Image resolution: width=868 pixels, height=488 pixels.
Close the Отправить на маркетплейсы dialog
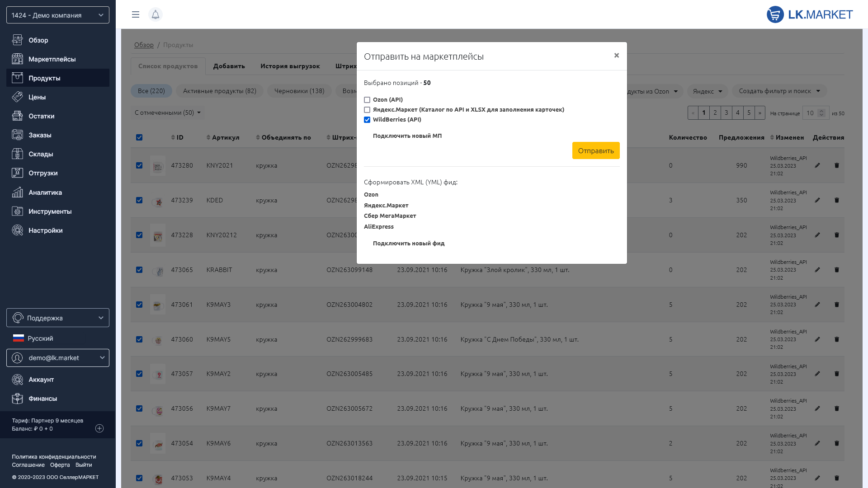616,56
